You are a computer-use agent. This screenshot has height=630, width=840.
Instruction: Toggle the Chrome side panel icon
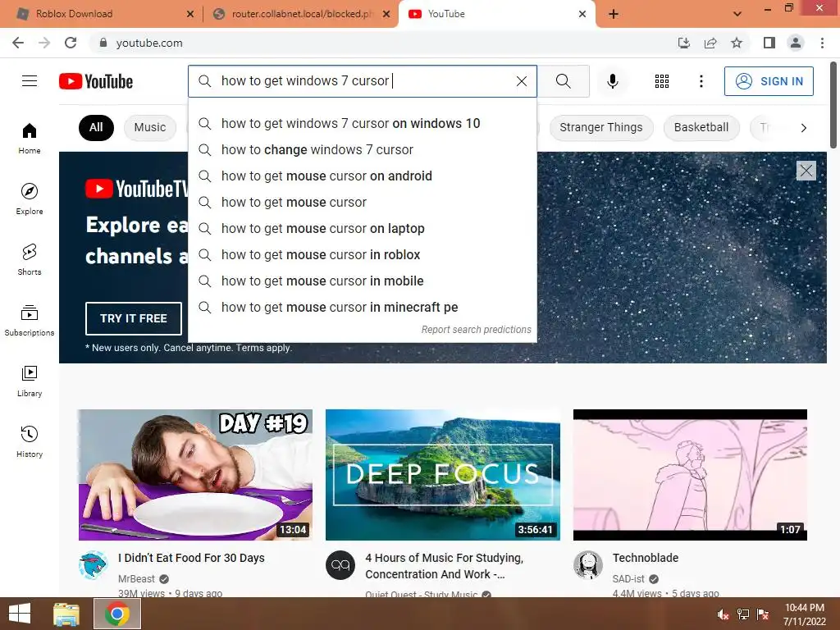pos(769,43)
